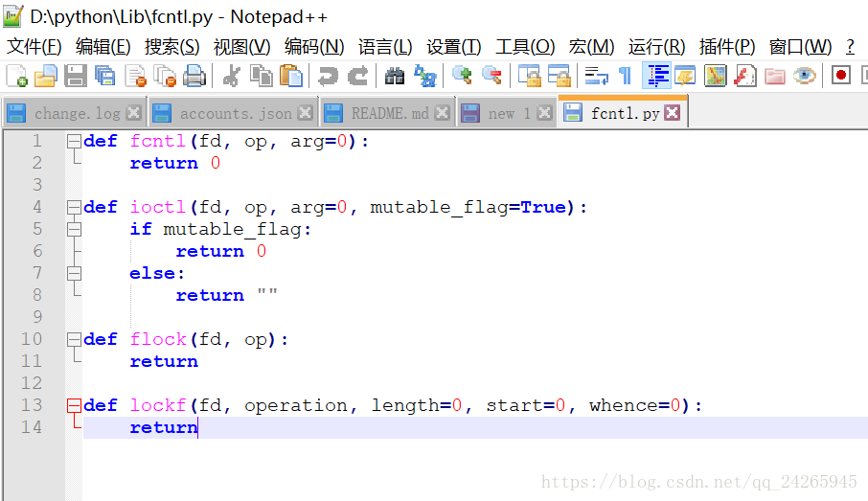Start macro recording with the red dot
This screenshot has width=868, height=501.
click(x=841, y=76)
